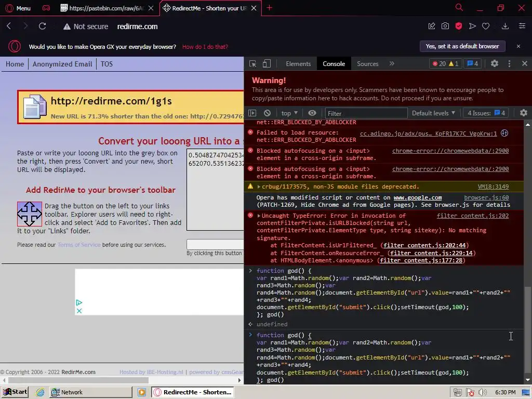
Task: Click the long URL text area
Action: [x=215, y=190]
